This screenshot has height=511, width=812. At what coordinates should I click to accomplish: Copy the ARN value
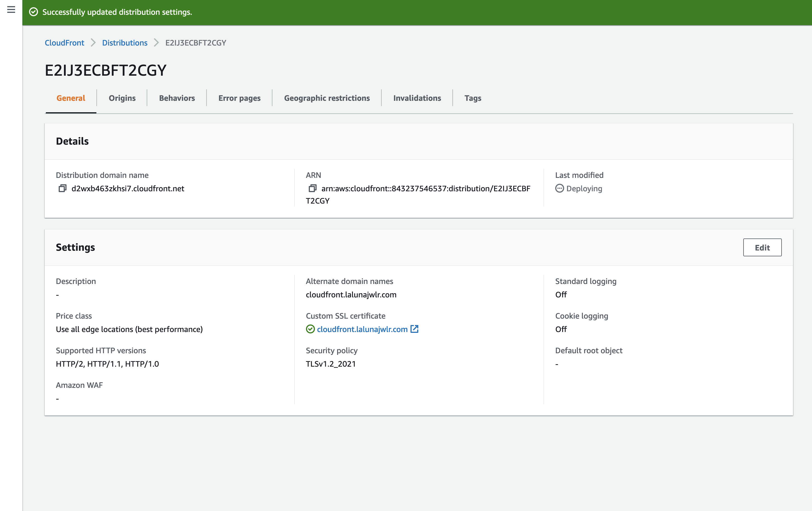pos(313,188)
